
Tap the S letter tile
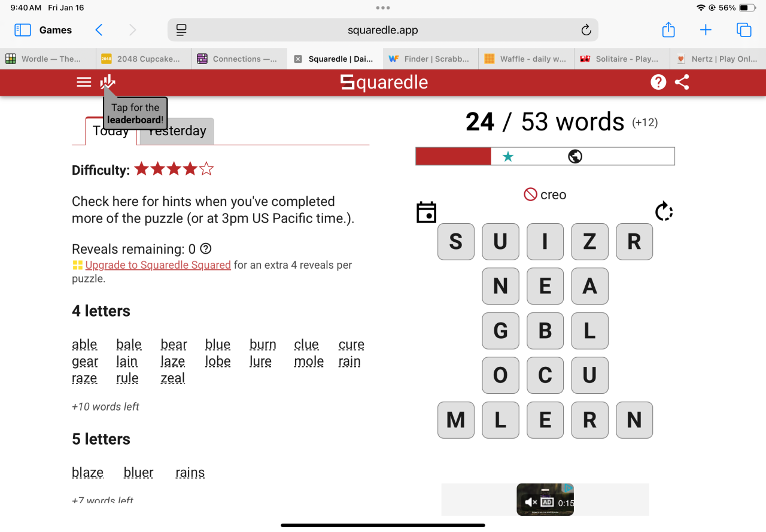click(456, 242)
